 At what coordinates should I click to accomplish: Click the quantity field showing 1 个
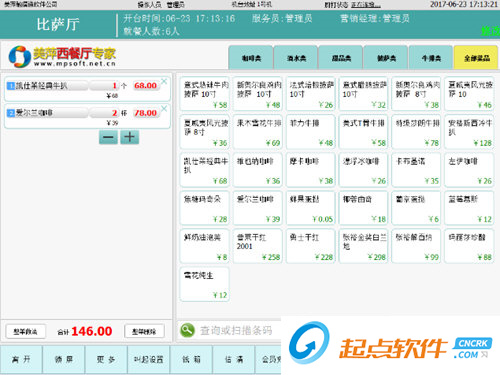click(104, 86)
